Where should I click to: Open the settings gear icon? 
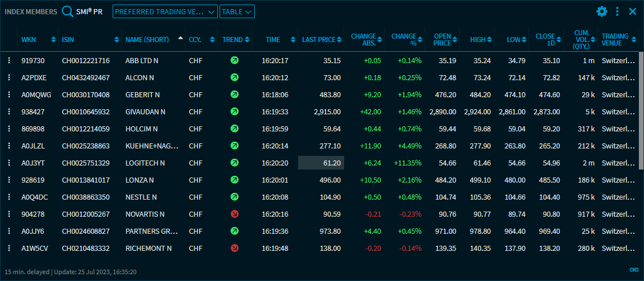tap(602, 11)
